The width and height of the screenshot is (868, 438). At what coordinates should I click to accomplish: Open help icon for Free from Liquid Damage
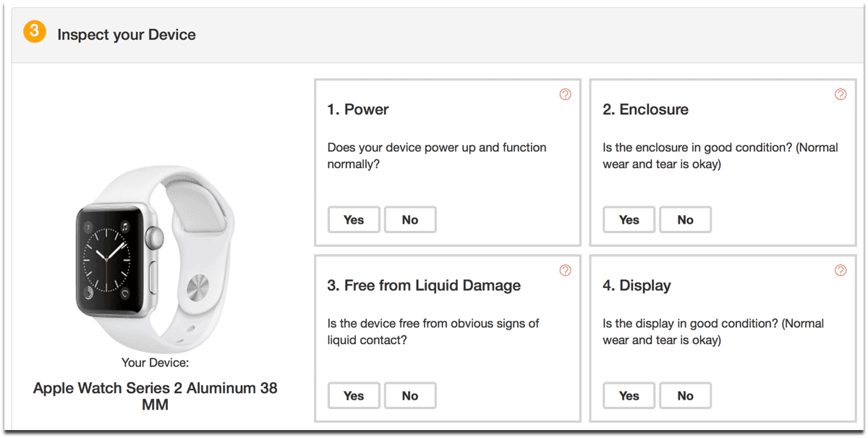pyautogui.click(x=566, y=270)
